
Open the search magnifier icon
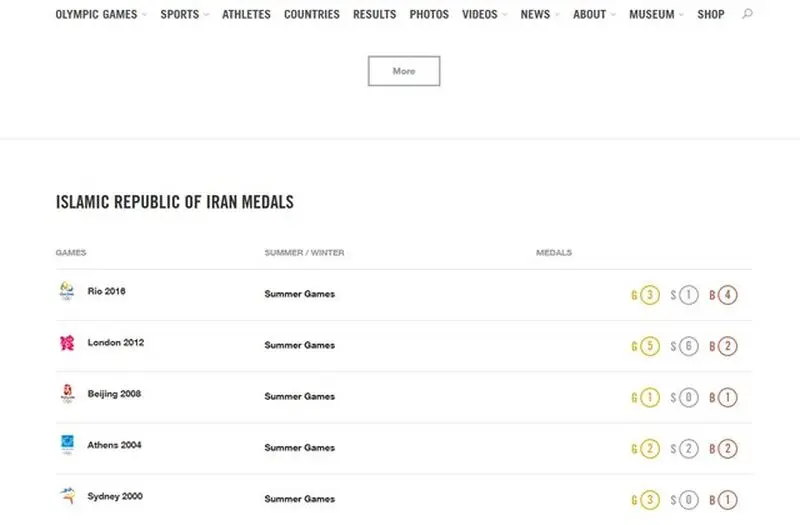click(747, 14)
